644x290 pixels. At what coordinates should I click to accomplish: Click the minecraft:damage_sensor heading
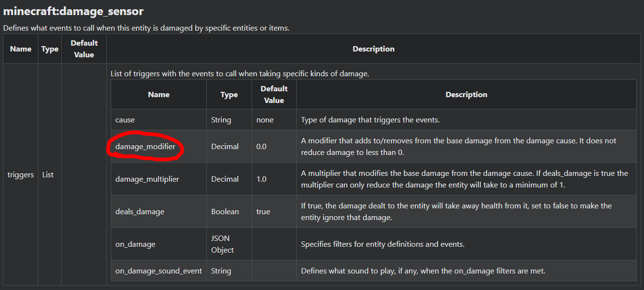[x=73, y=11]
